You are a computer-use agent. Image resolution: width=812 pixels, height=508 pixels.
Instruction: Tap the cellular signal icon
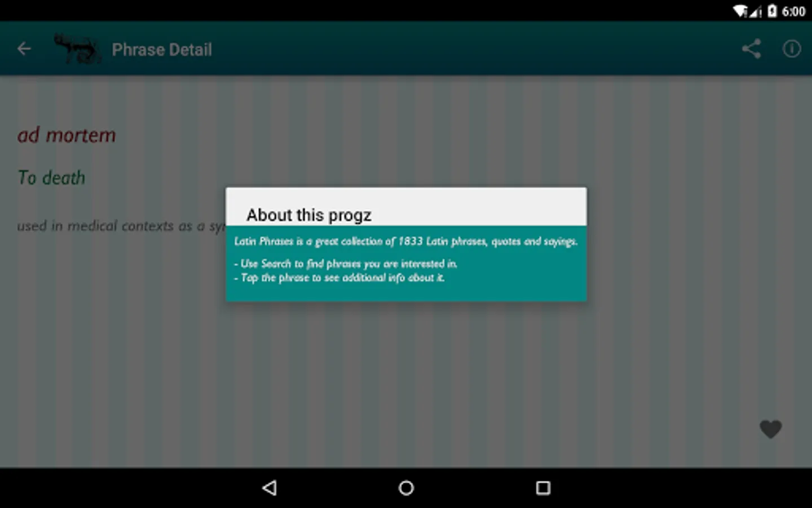756,11
